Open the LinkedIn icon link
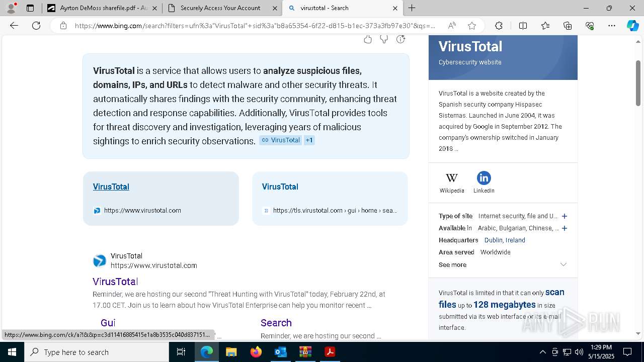 484,183
